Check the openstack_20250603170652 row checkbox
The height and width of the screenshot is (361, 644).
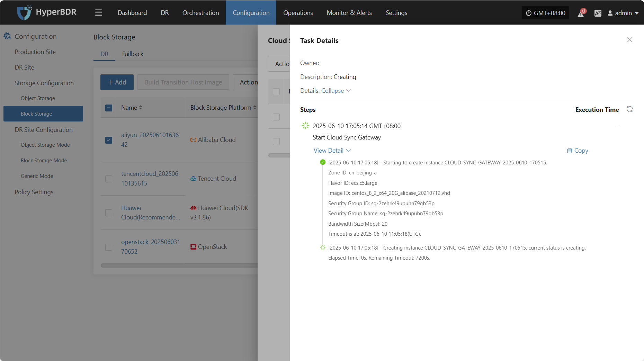(109, 247)
